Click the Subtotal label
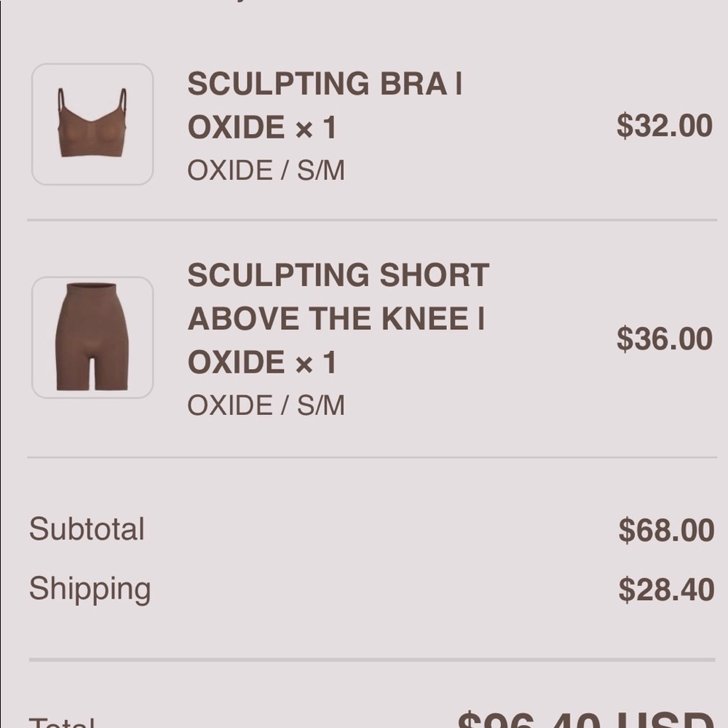Viewport: 728px width, 728px height. pyautogui.click(x=85, y=529)
